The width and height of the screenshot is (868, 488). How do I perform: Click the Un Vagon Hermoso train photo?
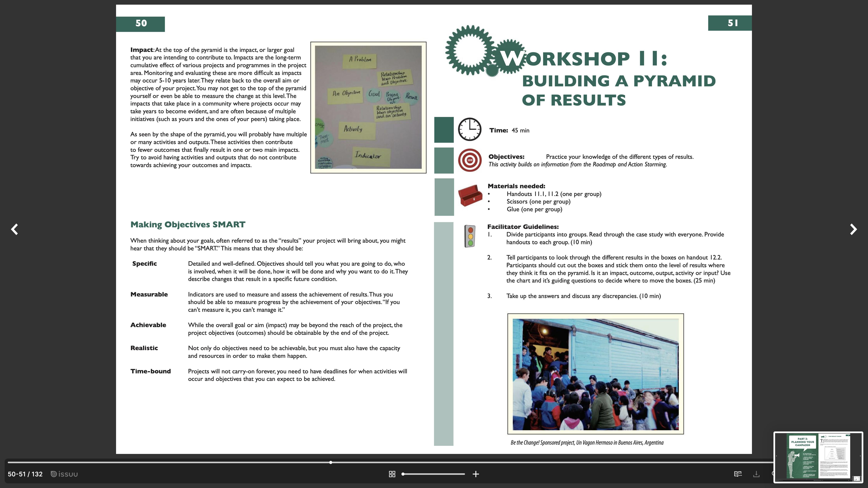595,374
